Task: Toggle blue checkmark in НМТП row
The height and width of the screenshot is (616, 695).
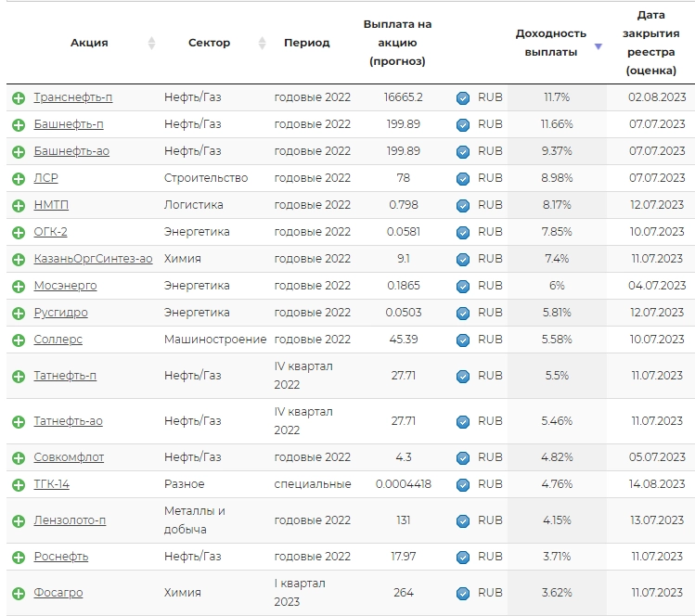Action: click(463, 206)
